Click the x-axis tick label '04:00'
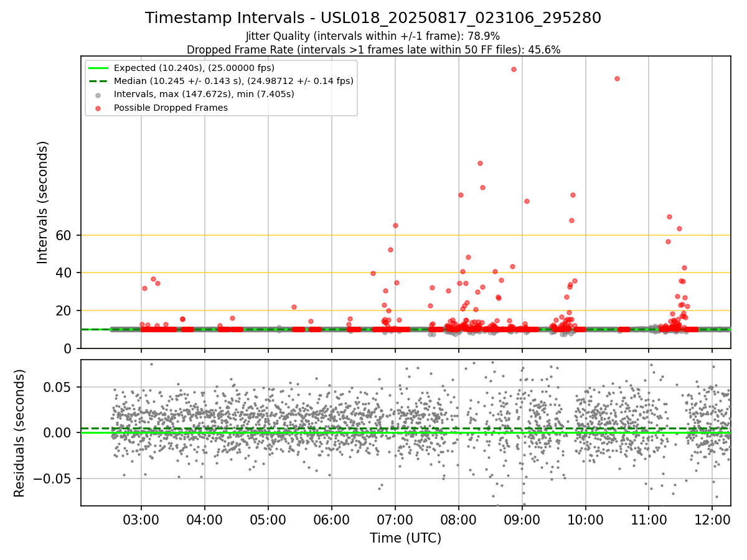 [205, 519]
